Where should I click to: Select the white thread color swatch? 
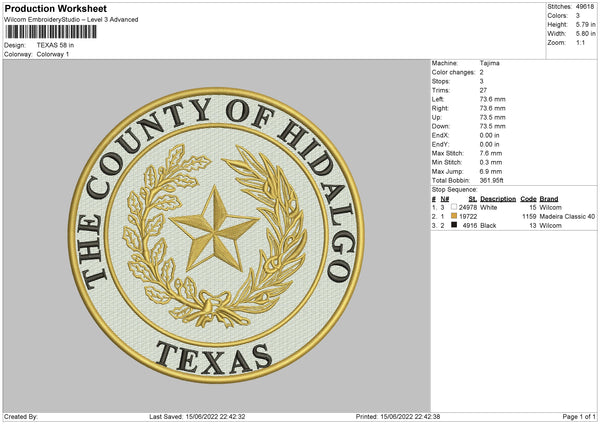(x=454, y=207)
